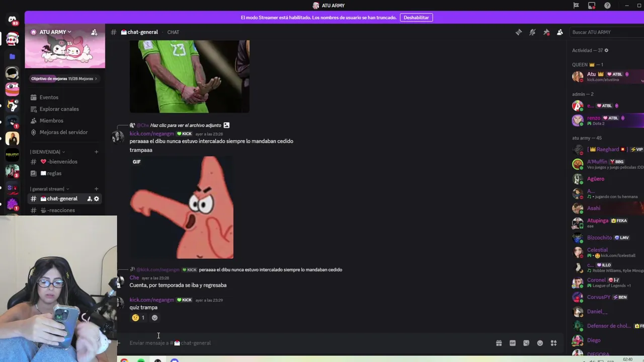The height and width of the screenshot is (362, 644).
Task: Open the Santa hat server icon
Action: tap(12, 39)
